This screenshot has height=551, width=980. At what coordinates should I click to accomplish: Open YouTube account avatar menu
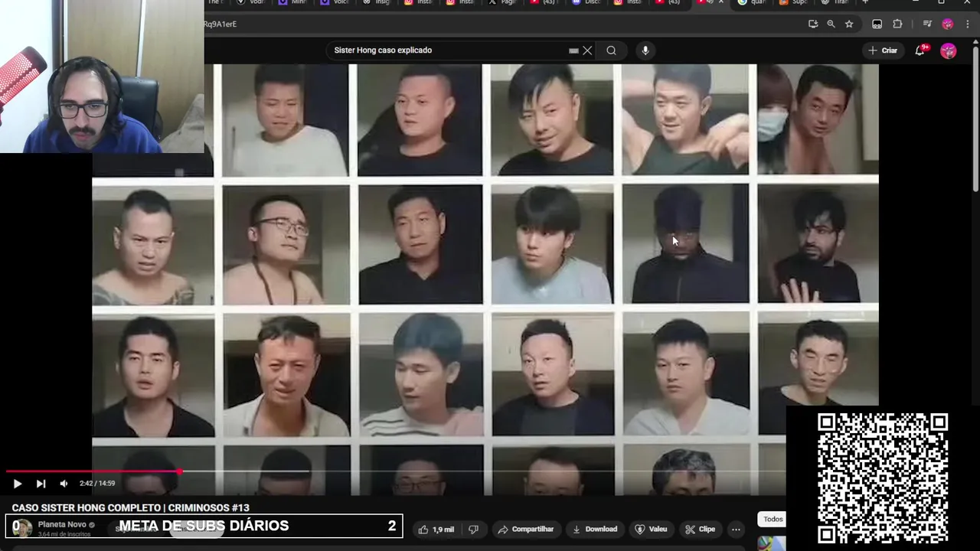[x=949, y=51]
